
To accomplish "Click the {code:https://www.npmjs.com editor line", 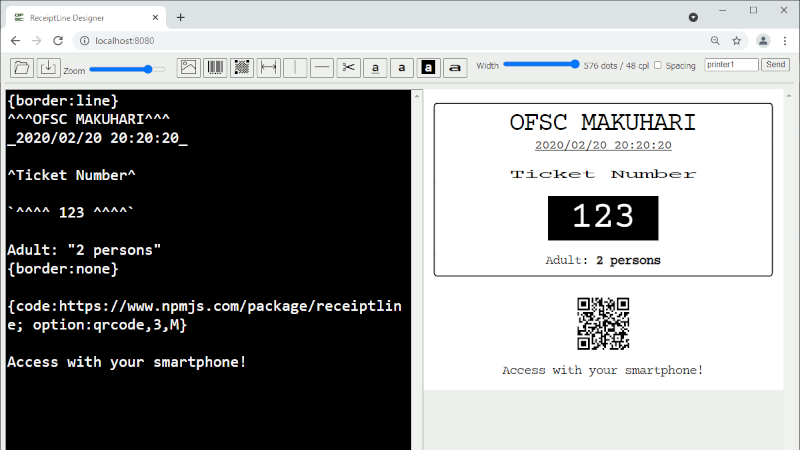I will (204, 315).
